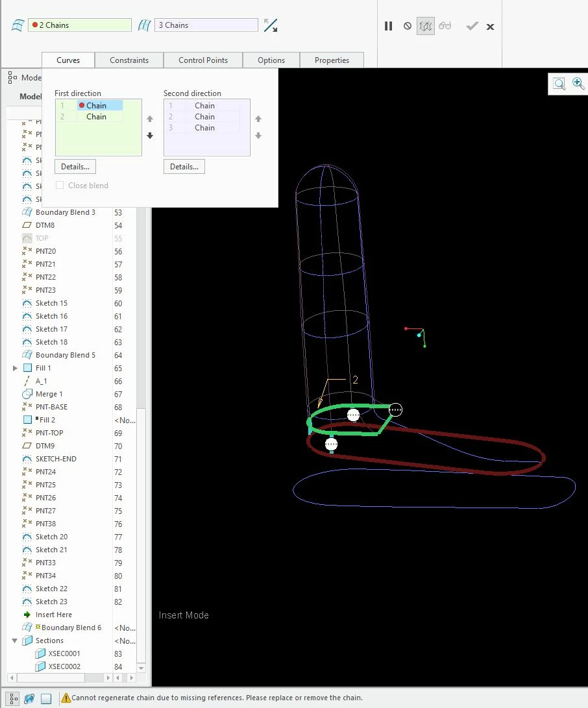Open the Options tab

(271, 60)
